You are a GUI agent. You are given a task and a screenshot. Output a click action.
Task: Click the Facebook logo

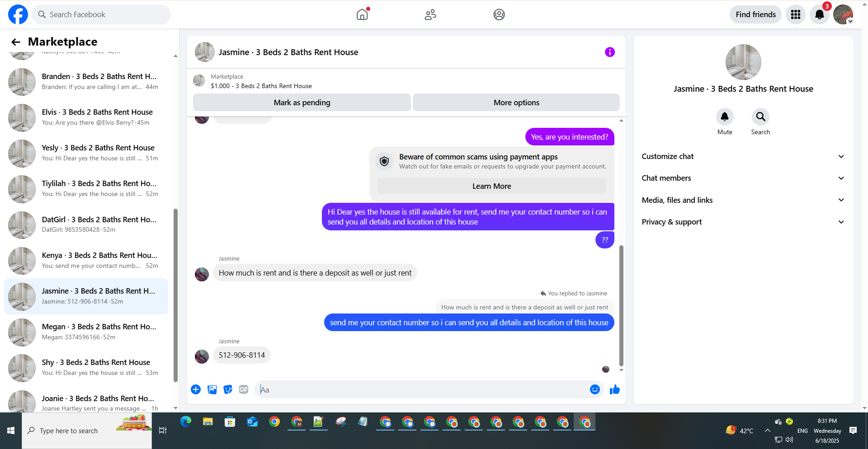(x=18, y=14)
